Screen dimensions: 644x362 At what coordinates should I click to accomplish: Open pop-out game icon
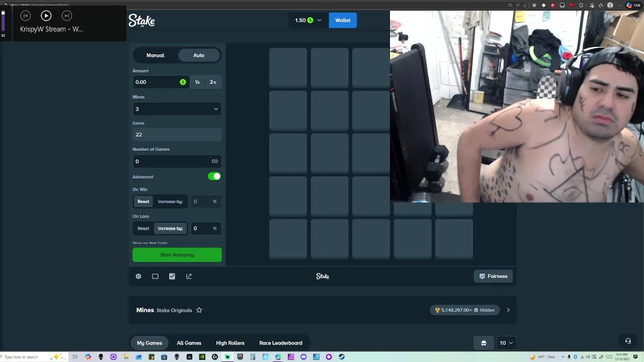189,276
